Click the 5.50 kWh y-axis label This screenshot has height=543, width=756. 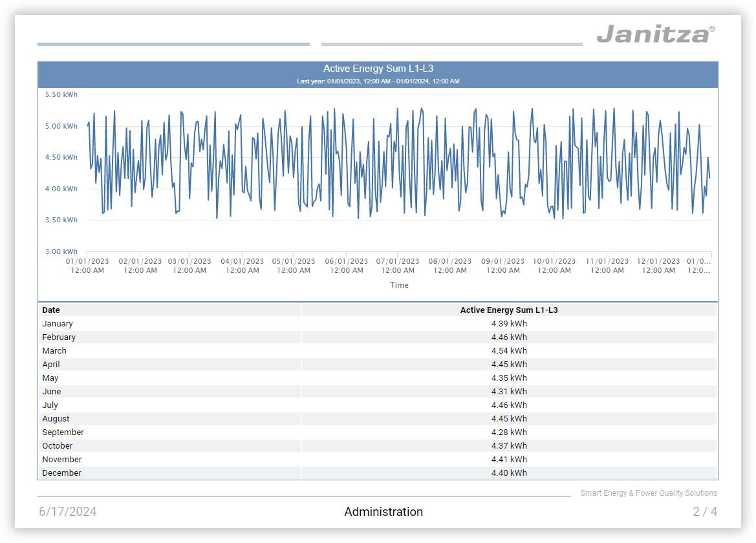pos(61,94)
